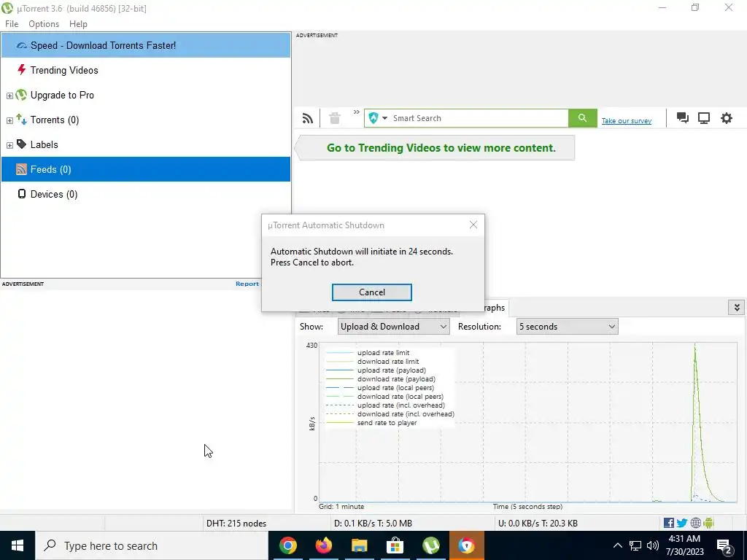Open Google Chrome from taskbar
Viewport: 747px width, 560px height.
pyautogui.click(x=287, y=545)
